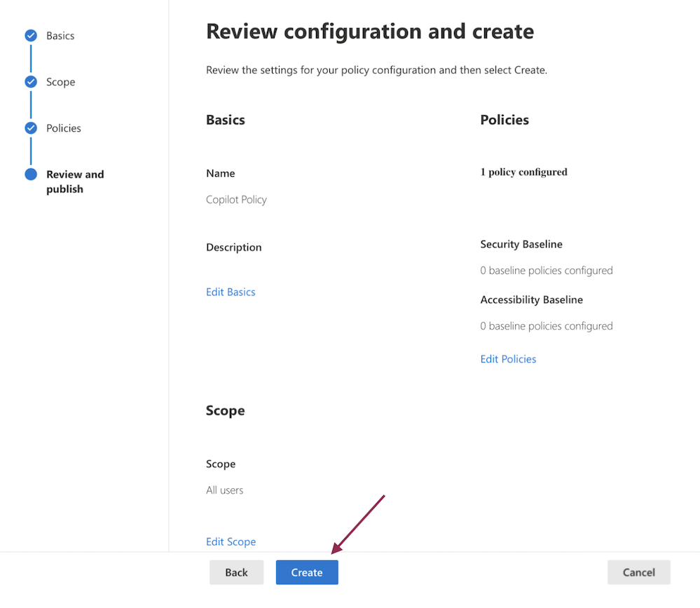Click the bold Scope section heading
Screen dimensions: 700x608
click(226, 411)
